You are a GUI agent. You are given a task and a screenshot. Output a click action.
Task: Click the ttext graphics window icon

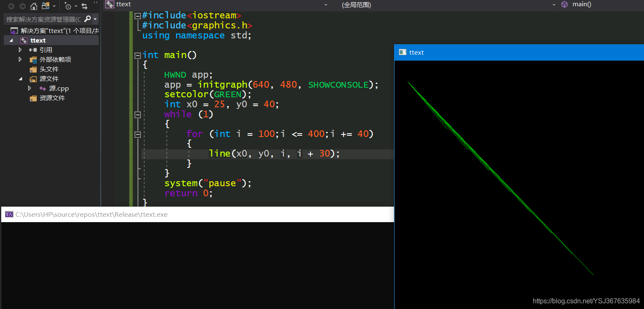402,52
